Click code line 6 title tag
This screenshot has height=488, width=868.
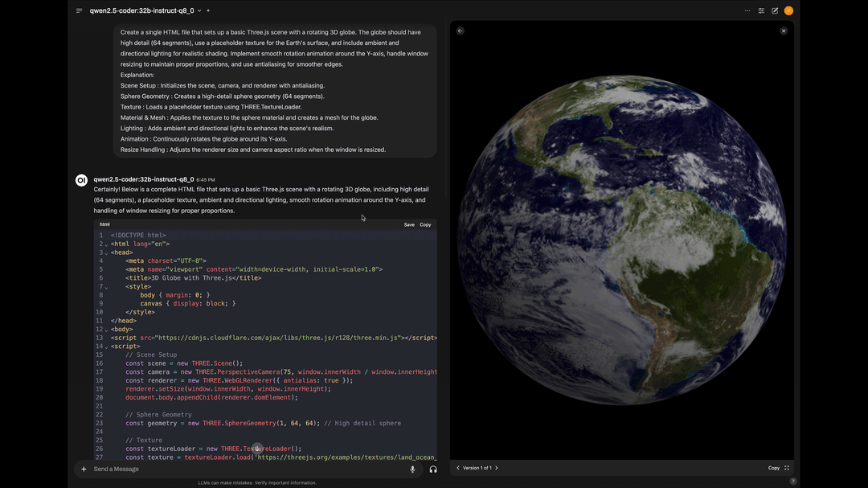[193, 278]
